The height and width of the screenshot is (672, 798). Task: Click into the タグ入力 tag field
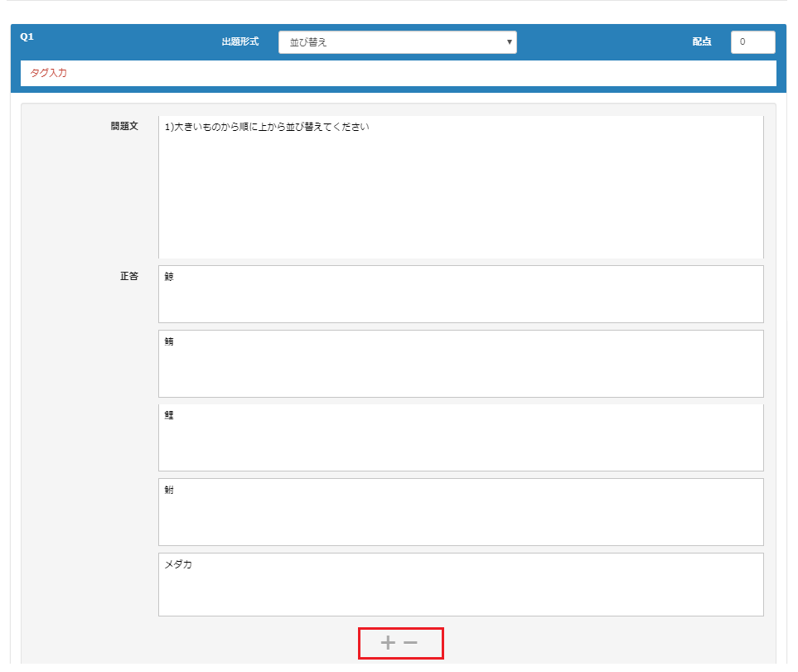pyautogui.click(x=398, y=73)
